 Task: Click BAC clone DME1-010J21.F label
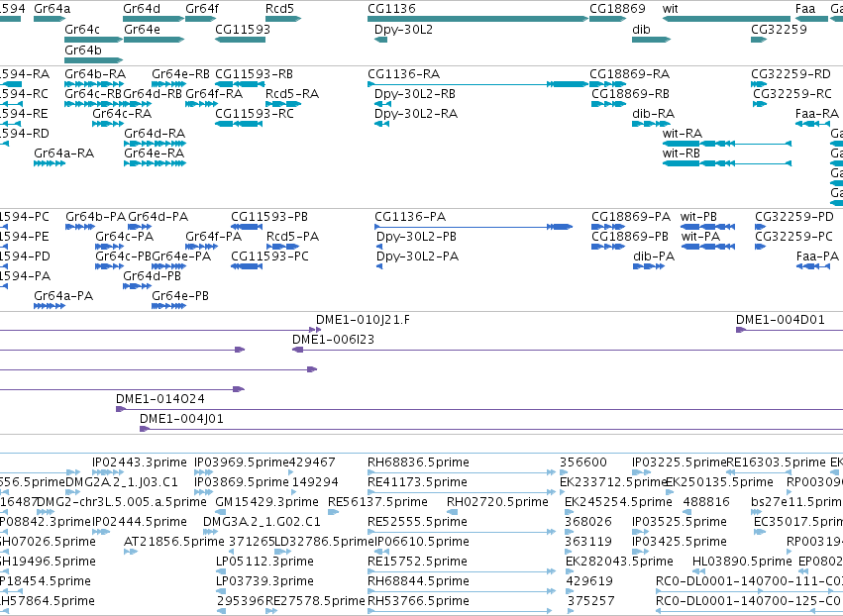(x=363, y=320)
